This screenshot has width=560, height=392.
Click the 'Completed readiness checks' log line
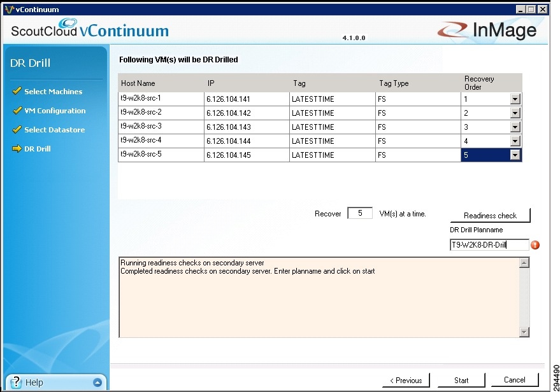(x=247, y=271)
